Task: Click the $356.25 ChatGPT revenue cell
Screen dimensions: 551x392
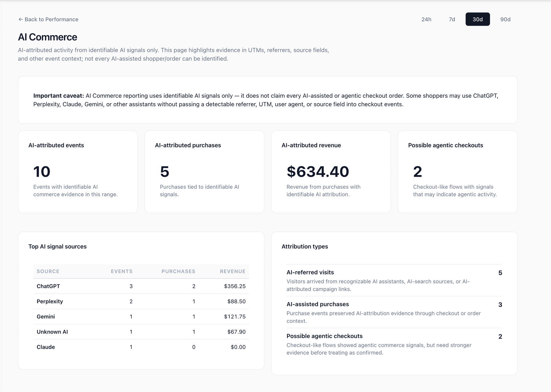Action: click(235, 286)
